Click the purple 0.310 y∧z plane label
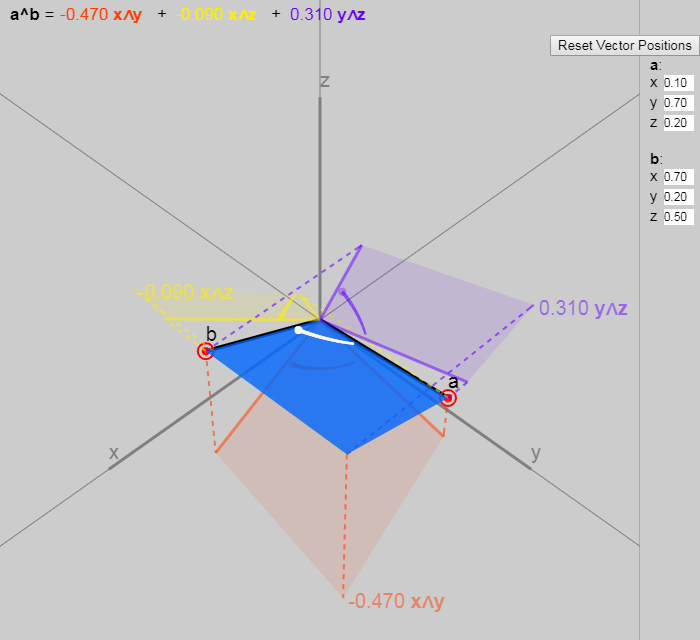The height and width of the screenshot is (640, 700). [583, 308]
